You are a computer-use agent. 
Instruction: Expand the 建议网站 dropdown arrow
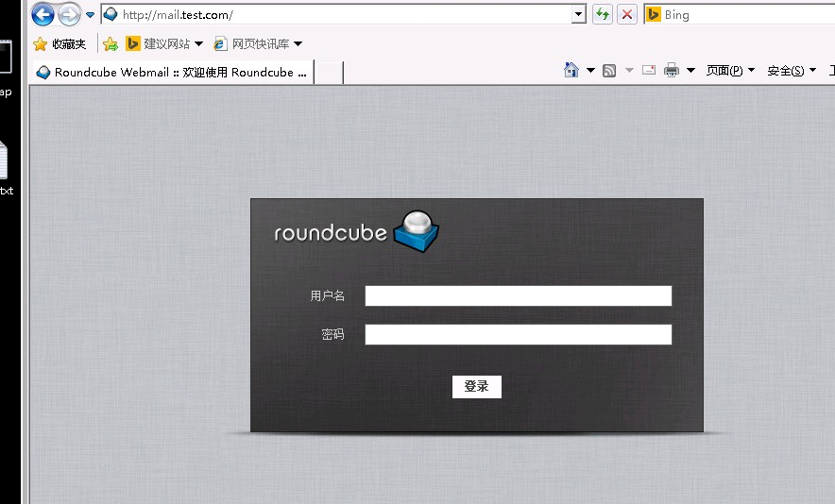point(198,44)
